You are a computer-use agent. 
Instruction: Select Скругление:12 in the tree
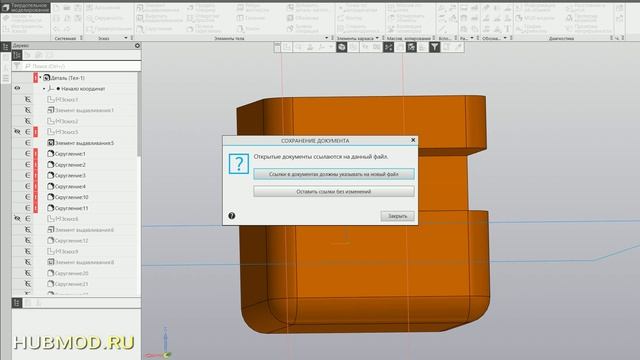pos(68,241)
